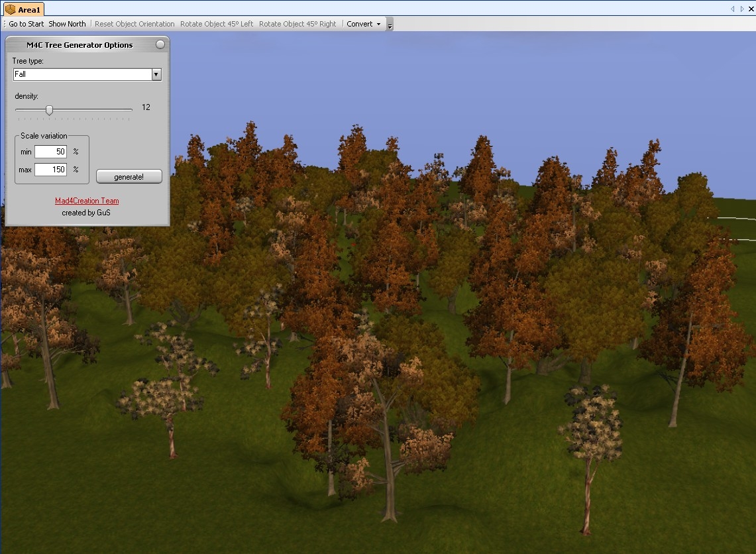Click the cube icon on the Area1 tab
The image size is (756, 554).
[11, 9]
